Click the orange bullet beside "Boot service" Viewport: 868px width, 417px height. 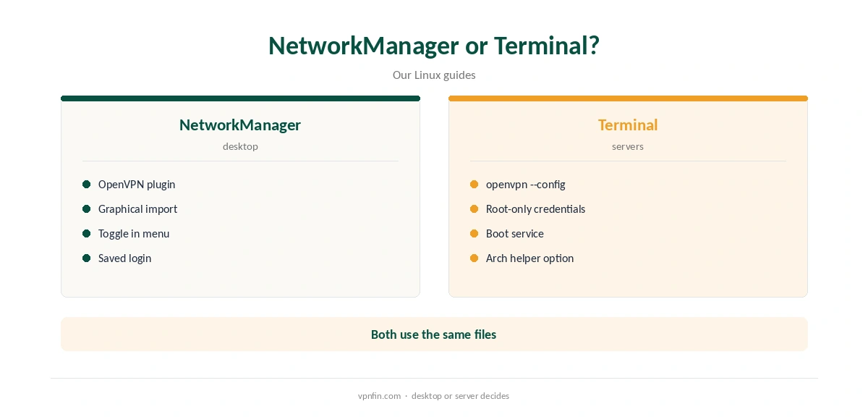(x=475, y=233)
